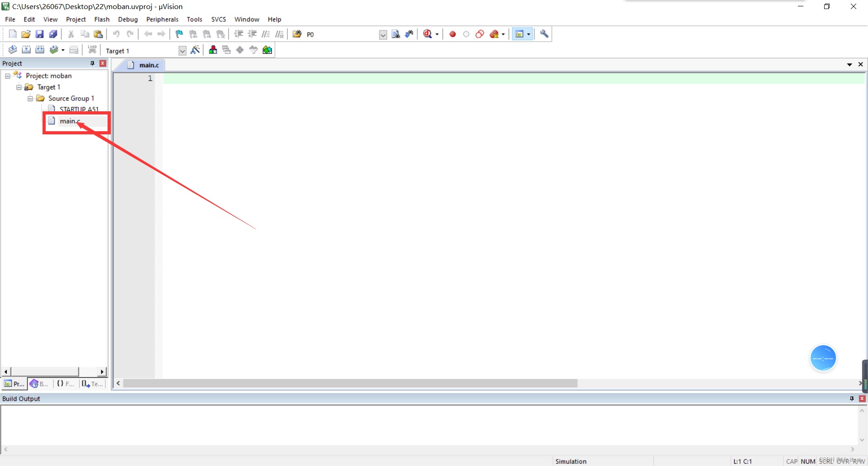Open the find-text P0 combo dropdown arrow
This screenshot has height=466, width=868.
click(383, 35)
